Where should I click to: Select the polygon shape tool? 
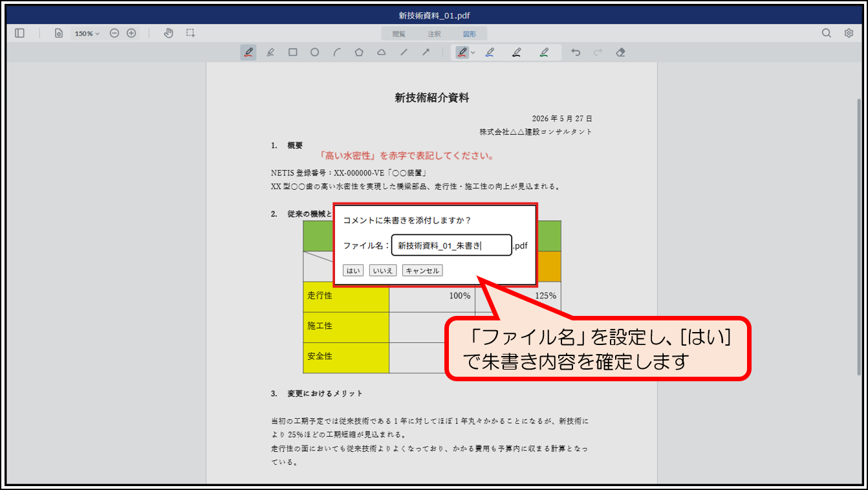359,52
